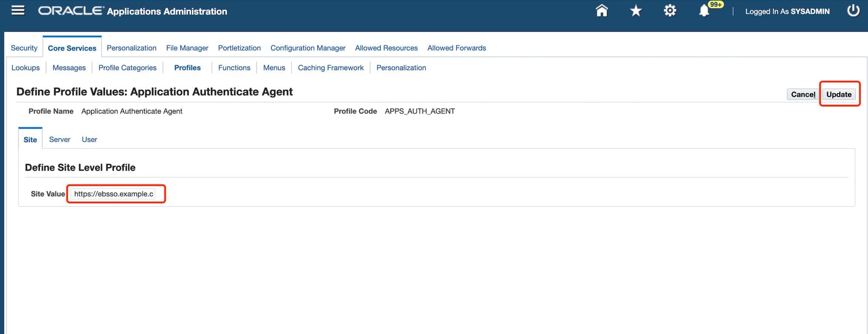Click the 99+ notification badge
Image resolution: width=868 pixels, height=334 pixels.
click(x=716, y=4)
